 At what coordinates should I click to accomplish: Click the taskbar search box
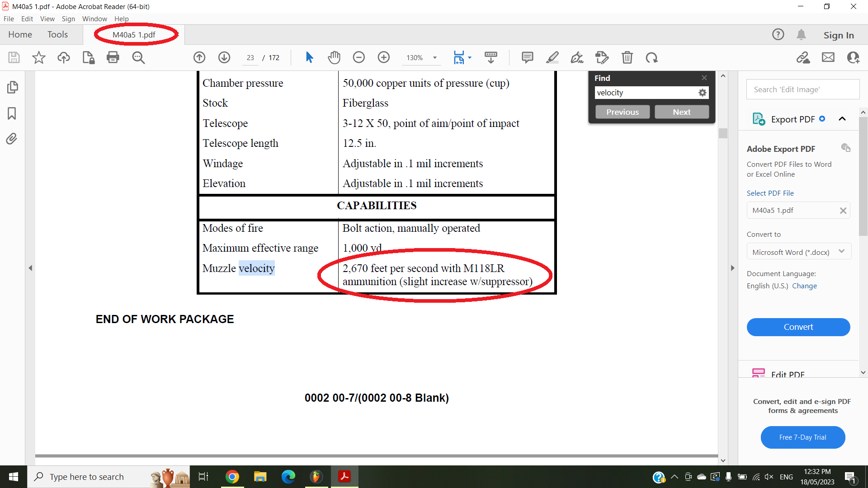pyautogui.click(x=108, y=477)
